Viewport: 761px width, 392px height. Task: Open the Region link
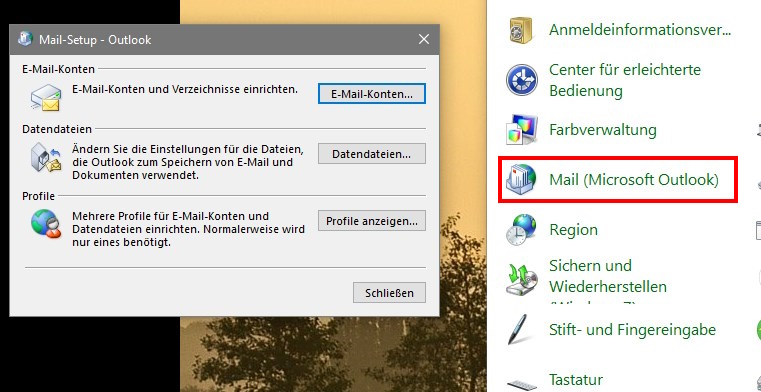pyautogui.click(x=573, y=229)
